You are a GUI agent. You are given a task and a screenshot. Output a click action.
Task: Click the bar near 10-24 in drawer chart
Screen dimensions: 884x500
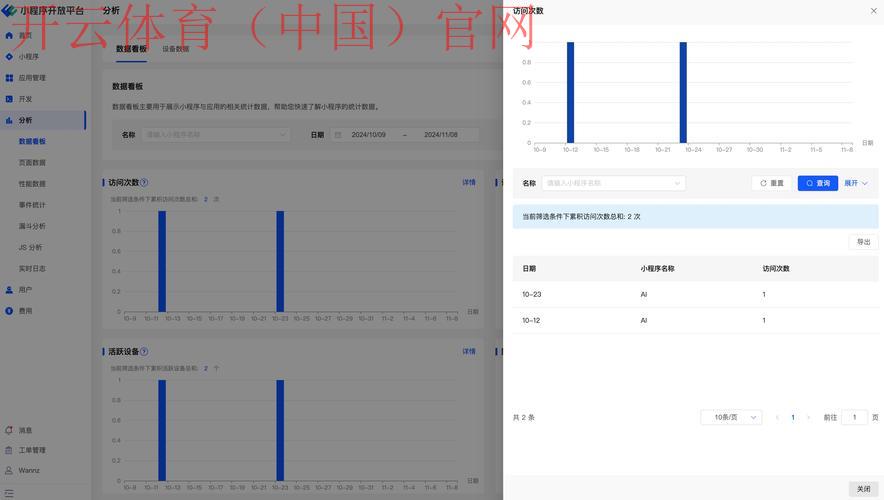coord(683,92)
